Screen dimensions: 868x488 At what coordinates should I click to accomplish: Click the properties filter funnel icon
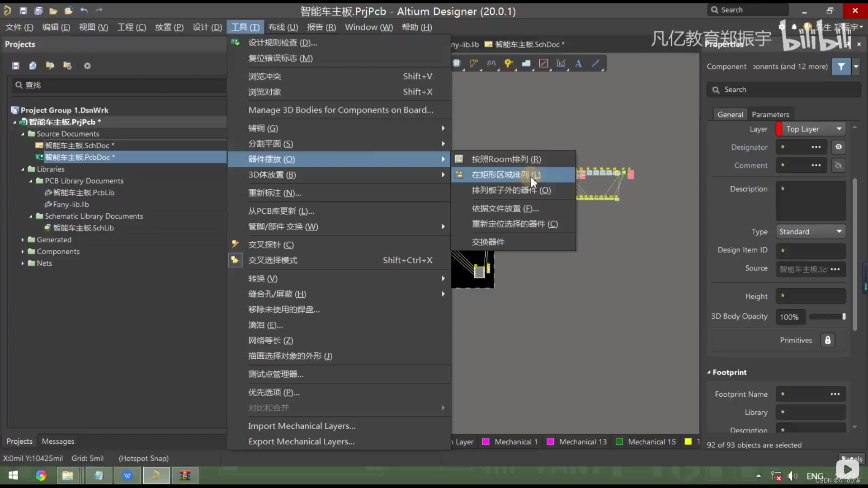[841, 67]
